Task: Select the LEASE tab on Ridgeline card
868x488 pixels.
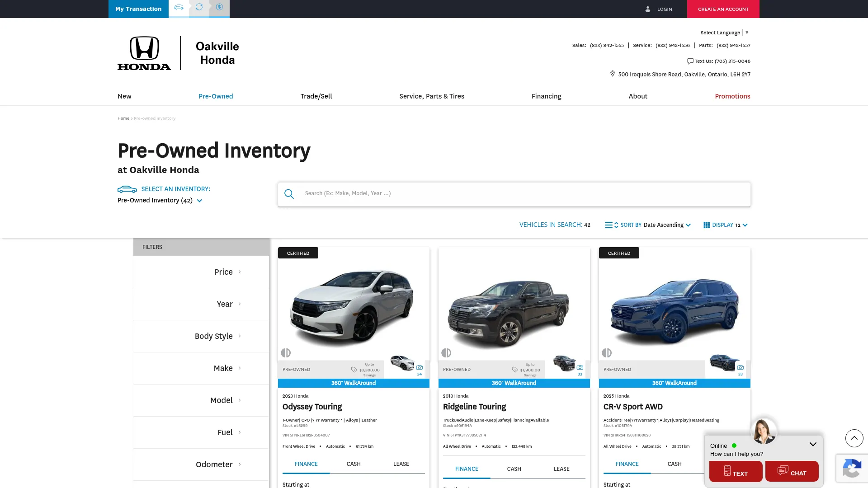Action: [x=561, y=469]
